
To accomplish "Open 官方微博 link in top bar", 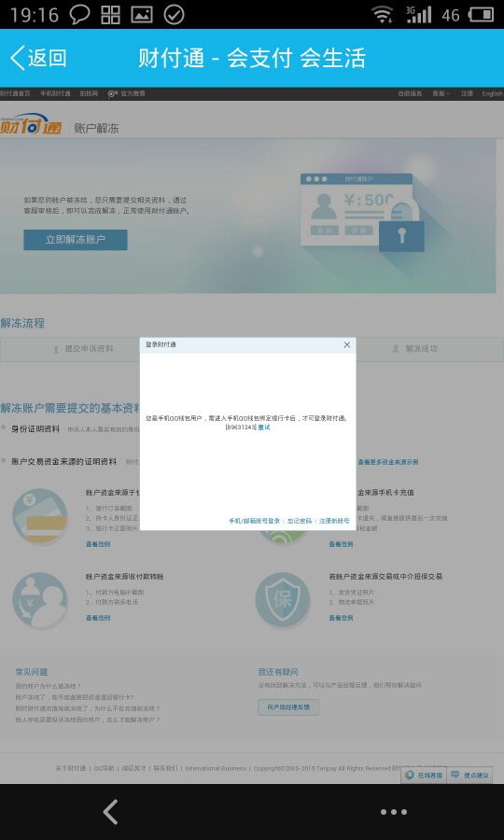I will click(133, 93).
